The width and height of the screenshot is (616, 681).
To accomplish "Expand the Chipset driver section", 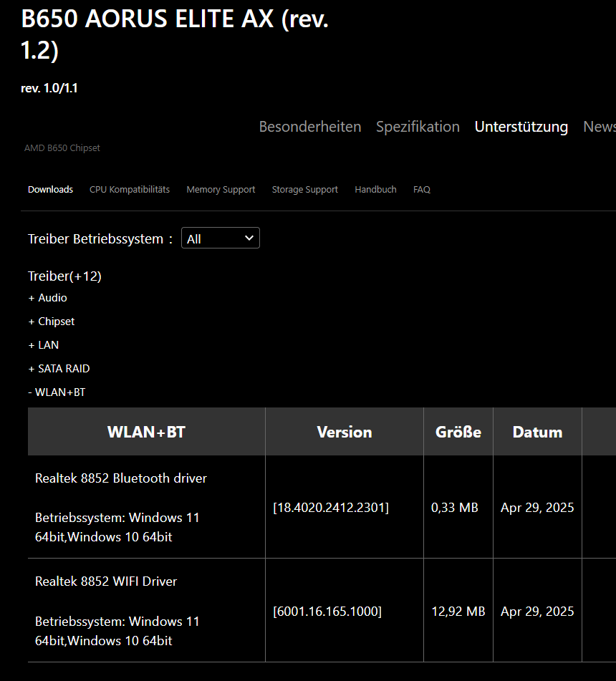I will pos(52,322).
